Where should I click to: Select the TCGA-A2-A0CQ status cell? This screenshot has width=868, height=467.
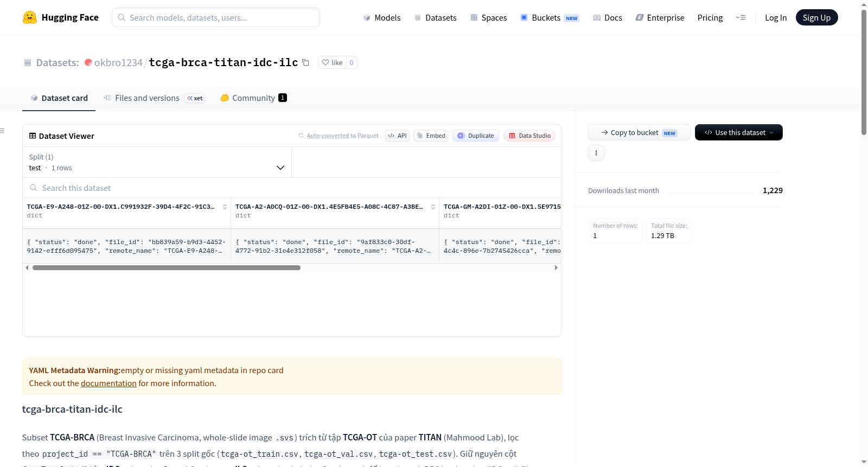(335, 247)
